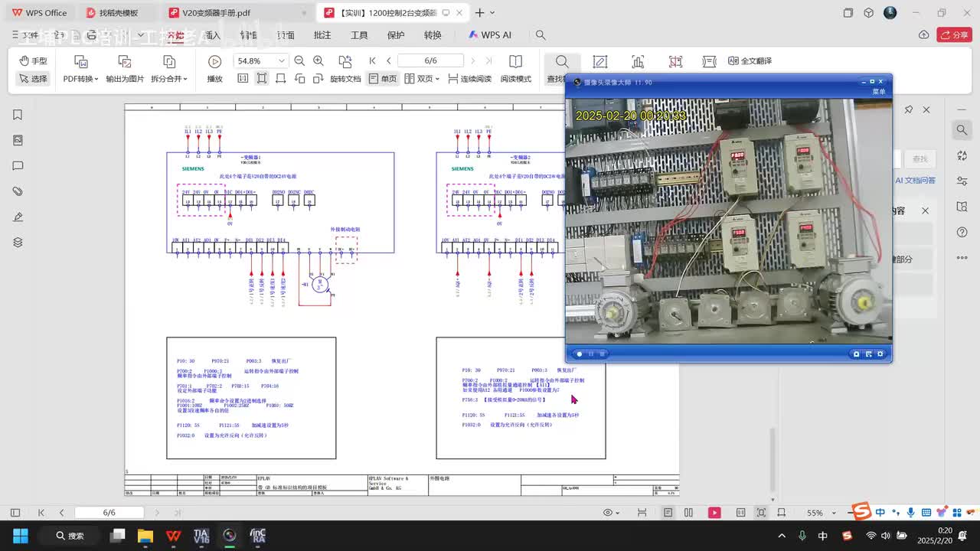Open the bookmark panel in left sidebar
Viewport: 980px width, 551px height.
pos(18,115)
